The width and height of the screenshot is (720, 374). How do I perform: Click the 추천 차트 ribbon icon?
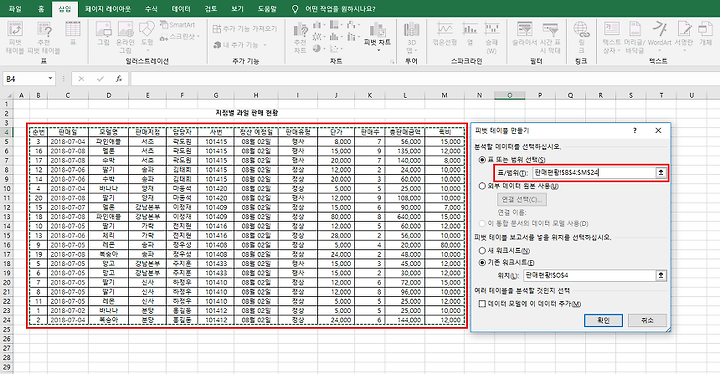tap(300, 38)
